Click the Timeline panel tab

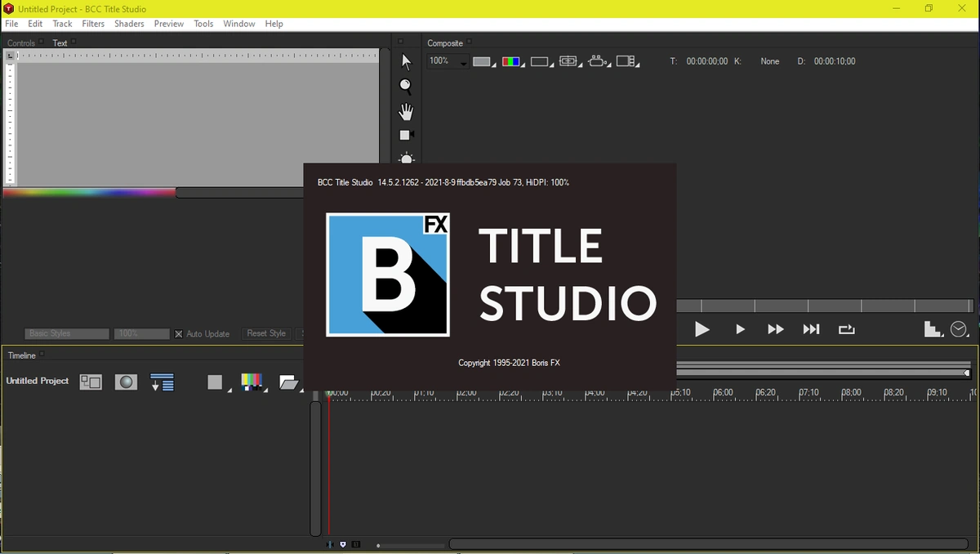tap(22, 355)
